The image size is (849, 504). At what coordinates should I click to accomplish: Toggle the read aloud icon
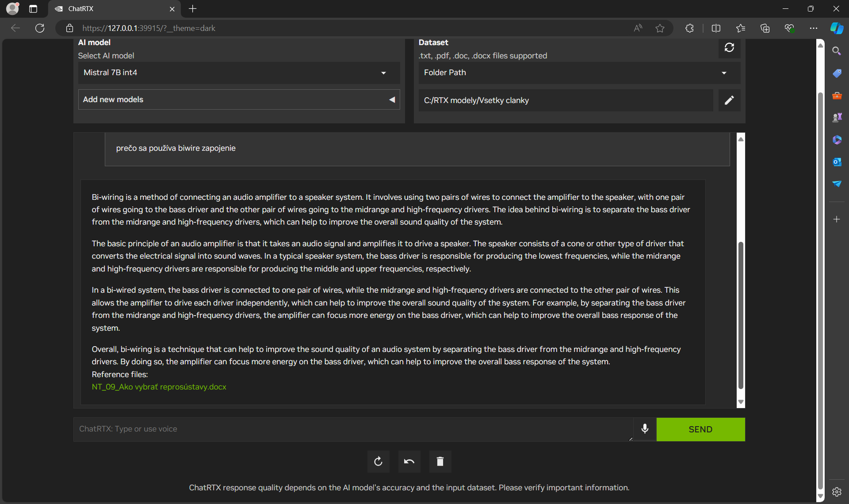click(x=638, y=28)
